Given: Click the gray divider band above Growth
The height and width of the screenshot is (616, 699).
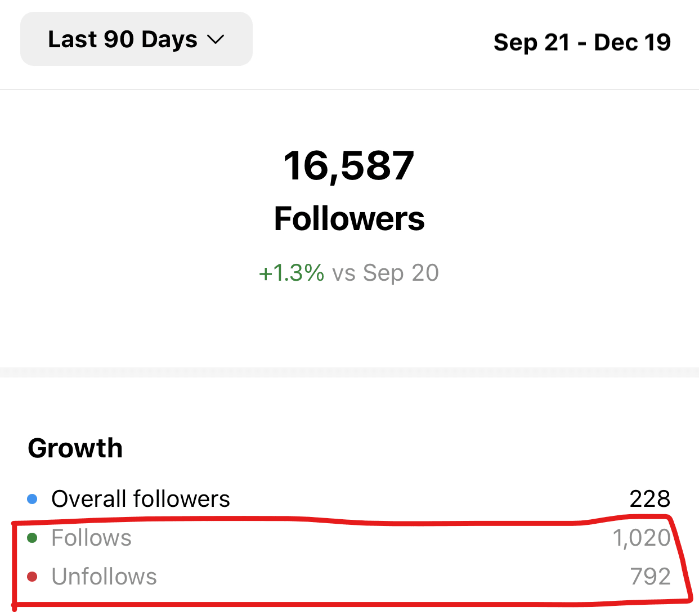Looking at the screenshot, I should click(x=349, y=372).
